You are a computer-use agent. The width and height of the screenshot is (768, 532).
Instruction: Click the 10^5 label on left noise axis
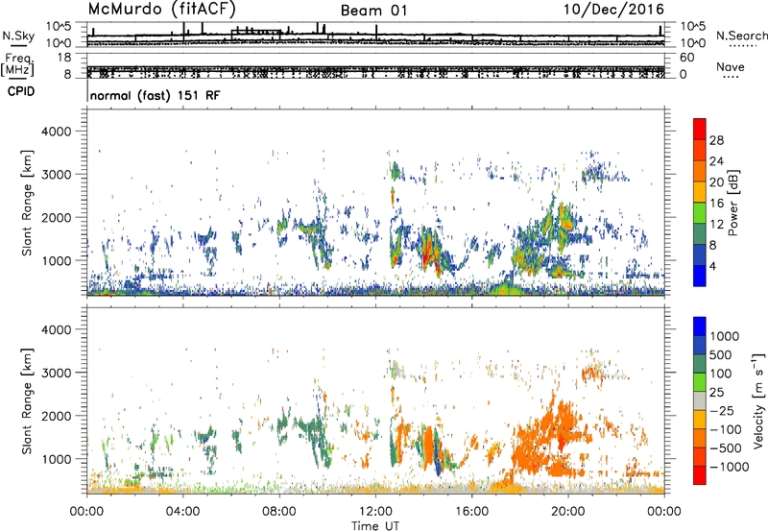pos(59,26)
